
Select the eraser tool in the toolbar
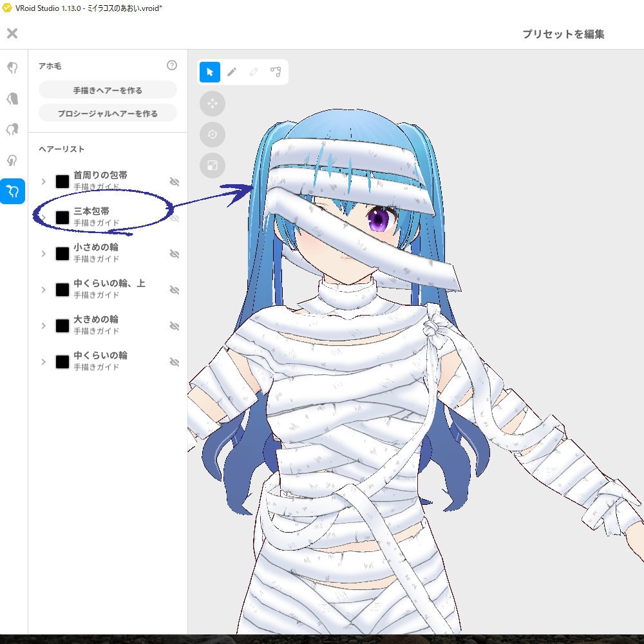254,72
